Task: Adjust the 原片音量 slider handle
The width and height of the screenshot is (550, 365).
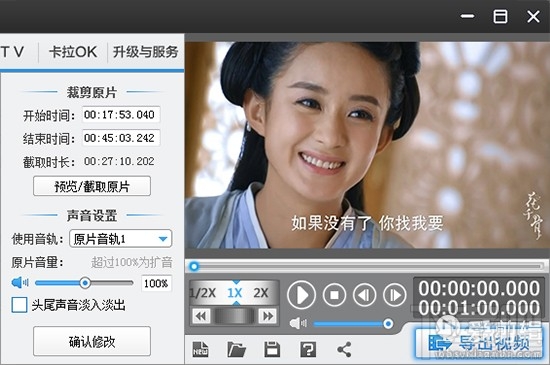Action: 85,283
